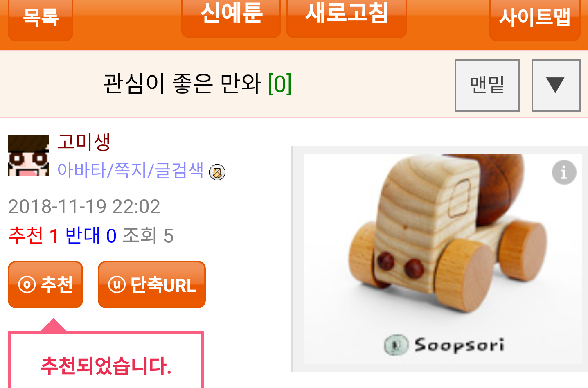Viewport: 588px width, 388px height.
Task: Click the post title 관심이 좋은 만와
Action: pyautogui.click(x=182, y=83)
